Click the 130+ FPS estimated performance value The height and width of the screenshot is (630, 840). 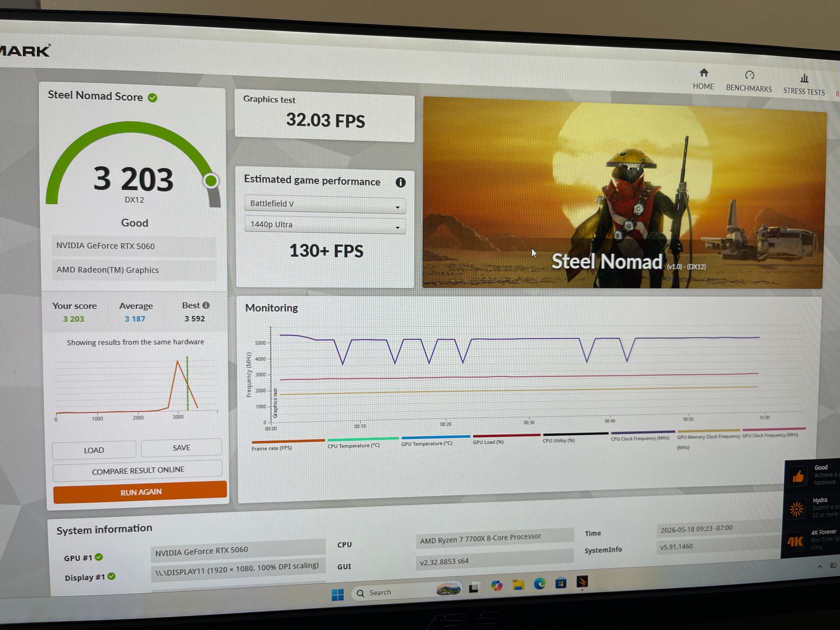pyautogui.click(x=326, y=251)
